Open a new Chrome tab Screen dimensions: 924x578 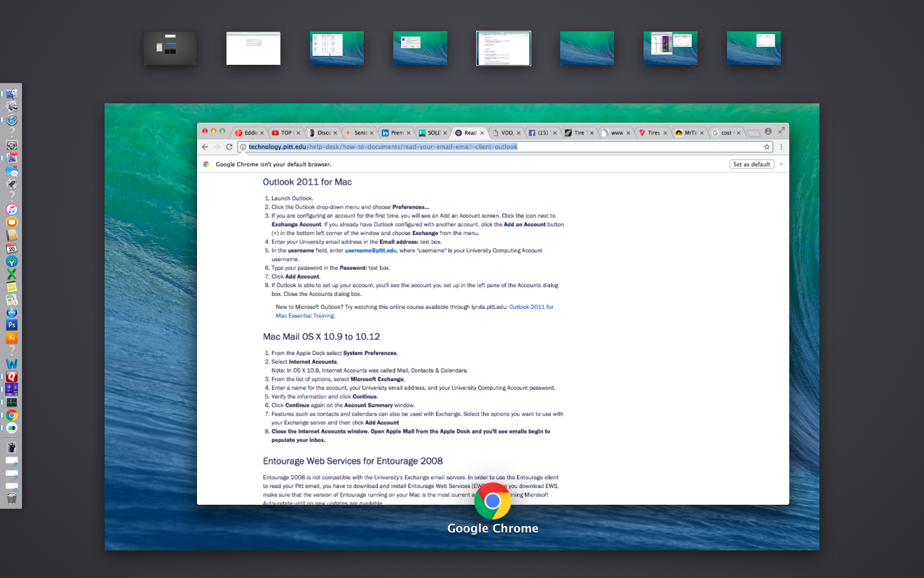[753, 133]
